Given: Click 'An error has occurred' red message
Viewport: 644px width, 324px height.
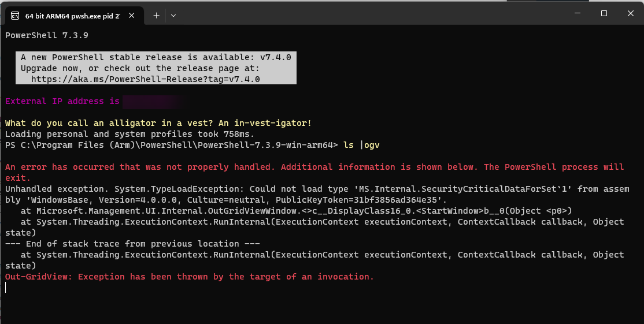Looking at the screenshot, I should tap(314, 172).
